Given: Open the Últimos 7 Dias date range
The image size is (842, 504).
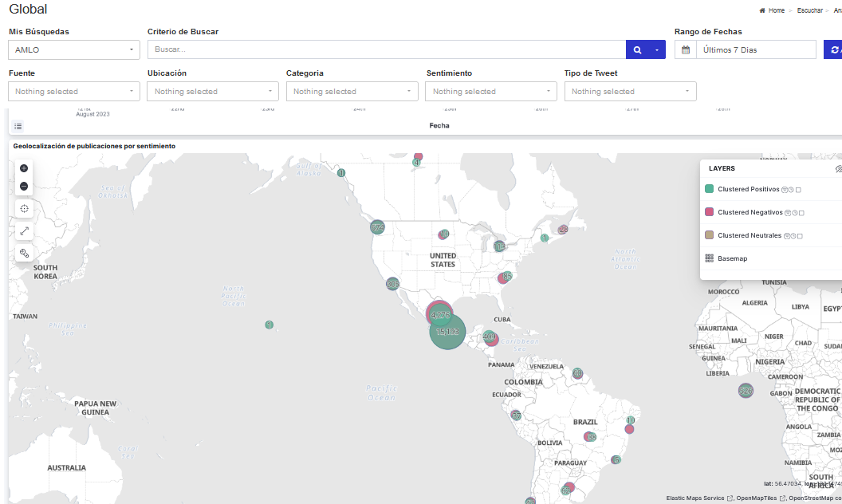Looking at the screenshot, I should [x=756, y=50].
